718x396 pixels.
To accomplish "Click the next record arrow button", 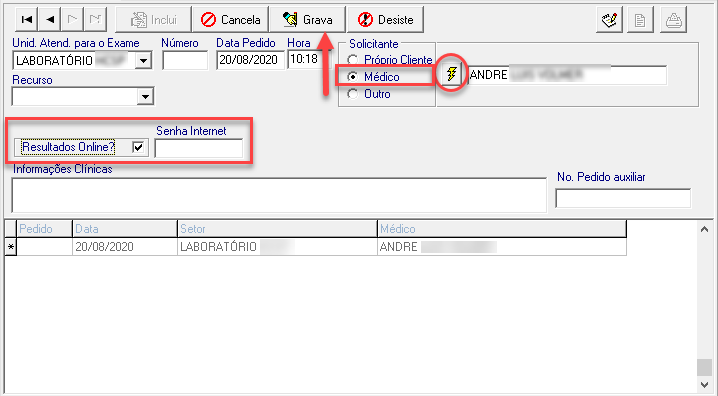I will pyautogui.click(x=72, y=19).
